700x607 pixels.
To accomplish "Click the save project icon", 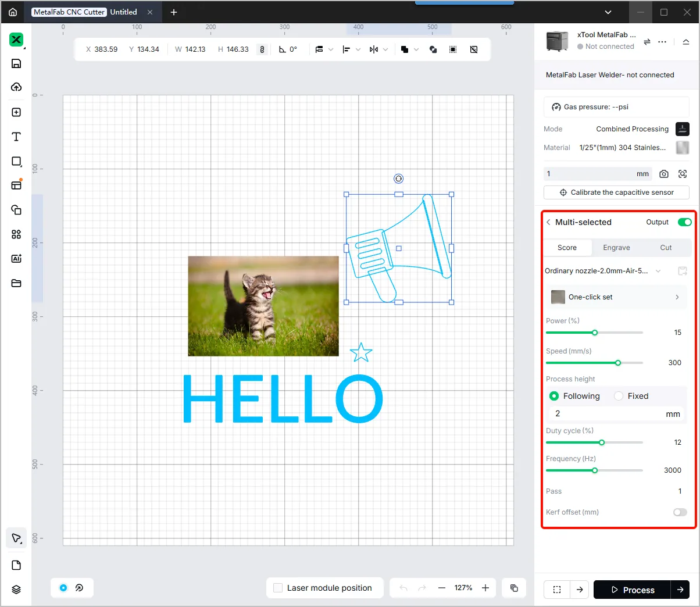I will coord(16,63).
